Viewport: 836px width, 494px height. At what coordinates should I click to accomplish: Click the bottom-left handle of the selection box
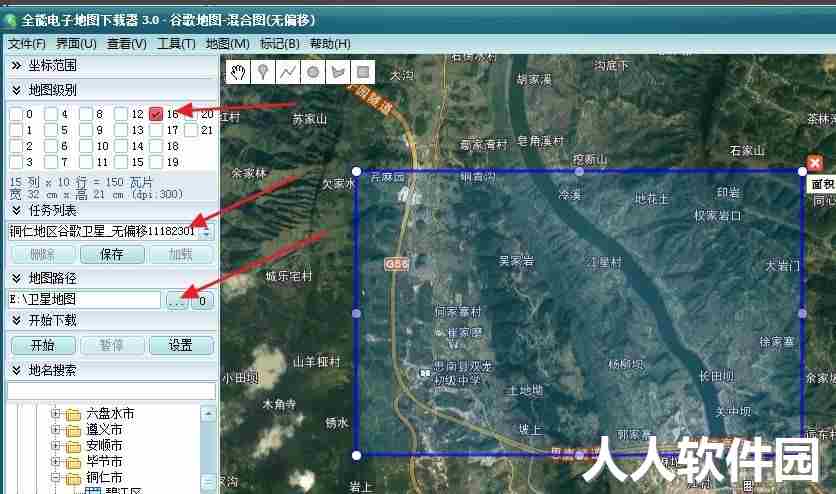click(x=357, y=455)
